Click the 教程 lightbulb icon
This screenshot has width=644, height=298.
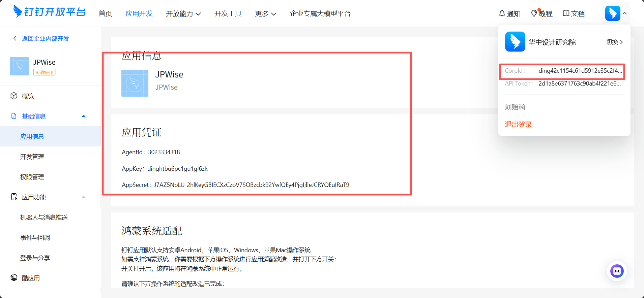[534, 13]
